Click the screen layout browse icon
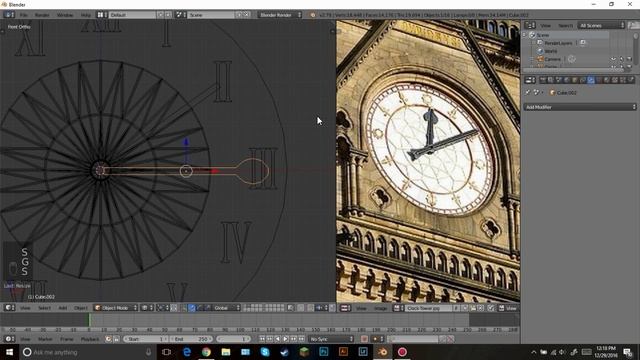 (102, 15)
